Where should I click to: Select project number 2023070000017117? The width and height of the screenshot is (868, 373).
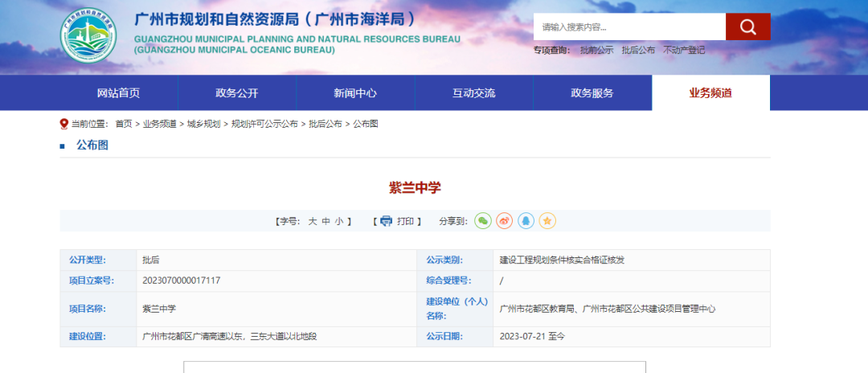181,281
